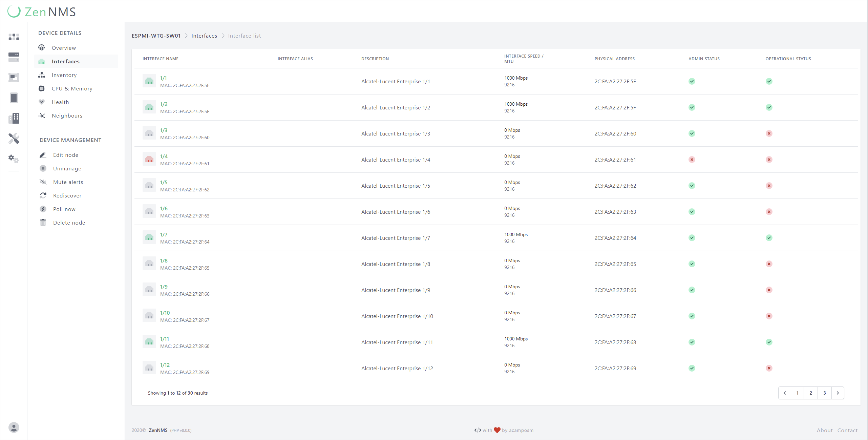Open Overview in Device Details

[64, 48]
